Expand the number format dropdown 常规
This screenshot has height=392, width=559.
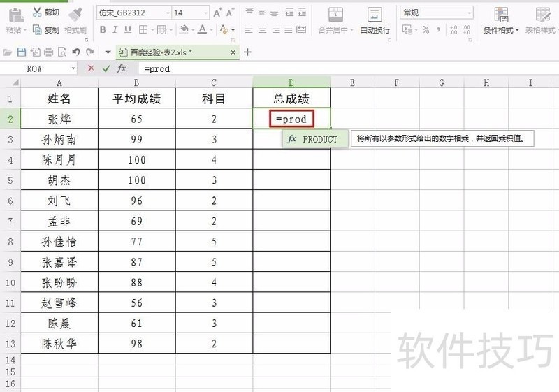click(x=469, y=13)
